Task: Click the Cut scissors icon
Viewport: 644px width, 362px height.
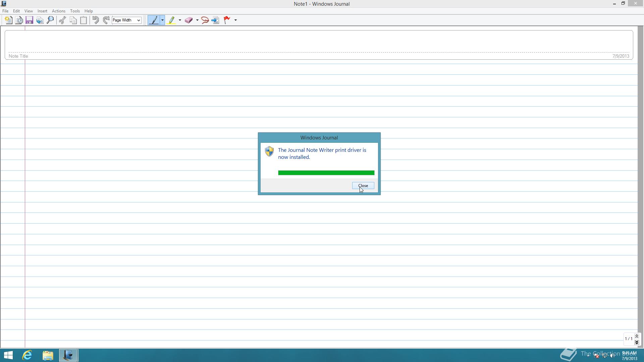Action: (62, 20)
